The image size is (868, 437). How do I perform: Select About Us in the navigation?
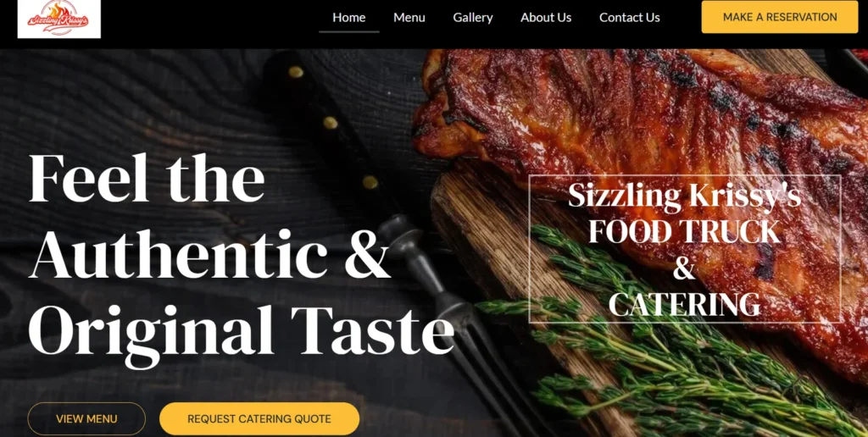click(x=546, y=17)
